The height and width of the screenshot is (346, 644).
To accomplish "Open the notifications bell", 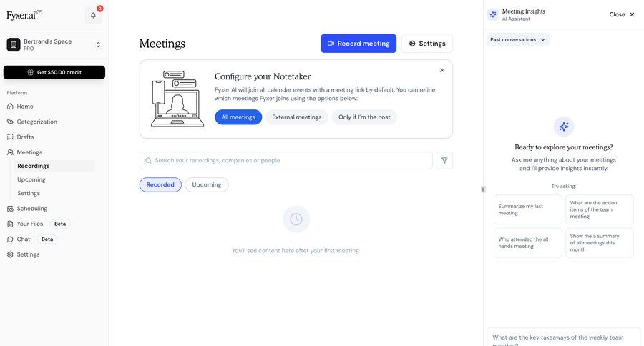I will (93, 15).
